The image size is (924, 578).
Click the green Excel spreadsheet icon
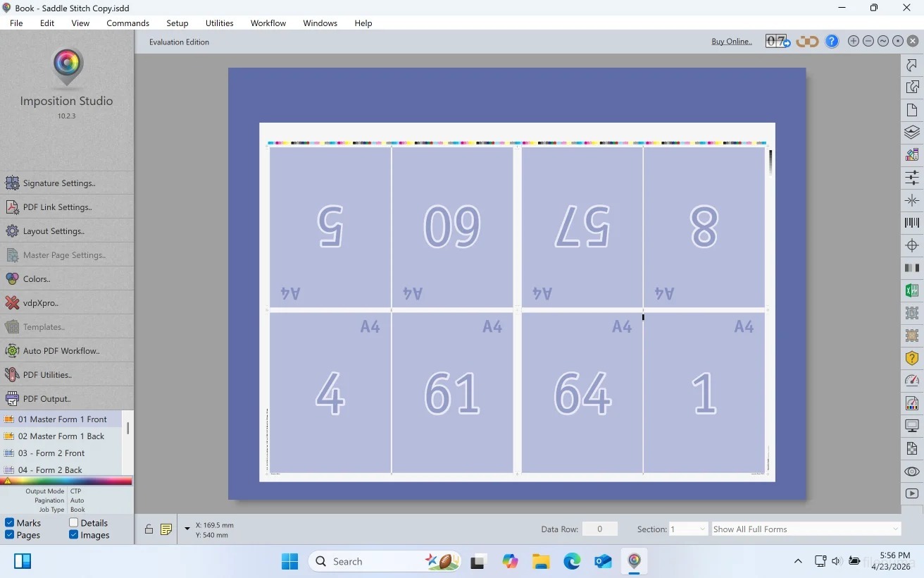912,290
